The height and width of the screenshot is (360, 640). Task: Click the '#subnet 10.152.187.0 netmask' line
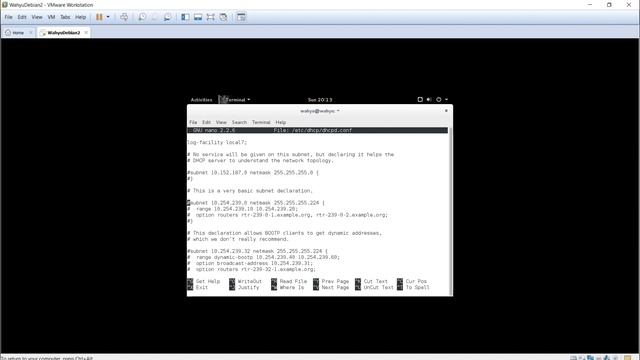pos(253,173)
